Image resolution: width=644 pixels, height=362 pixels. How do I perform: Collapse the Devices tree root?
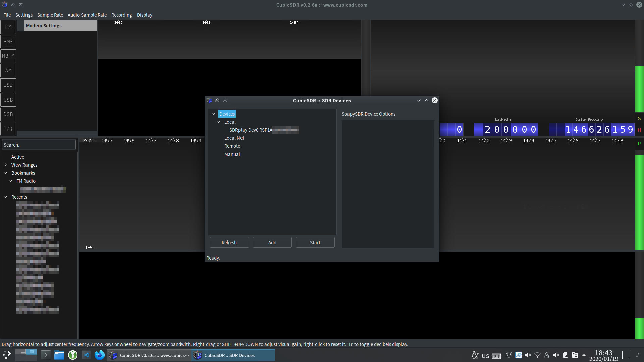point(213,114)
